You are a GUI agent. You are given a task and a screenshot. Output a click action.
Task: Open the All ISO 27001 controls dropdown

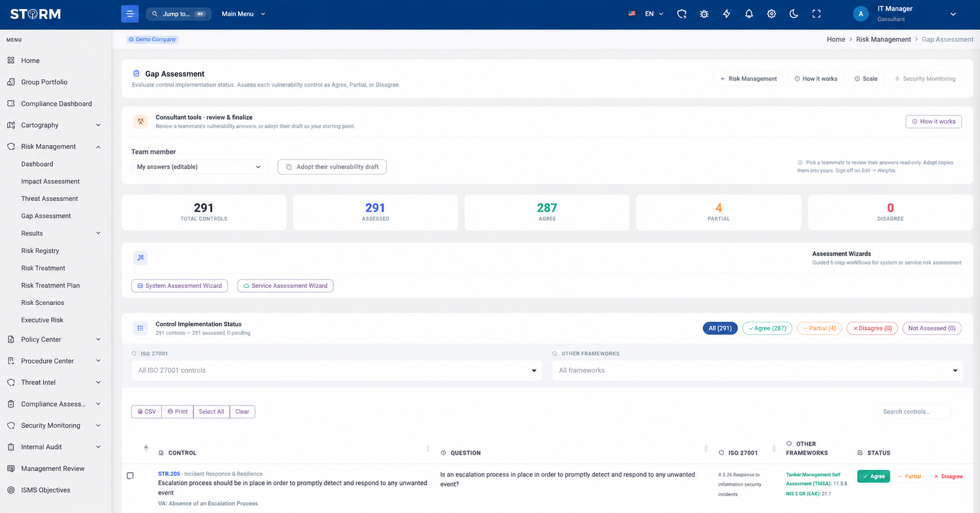(336, 370)
